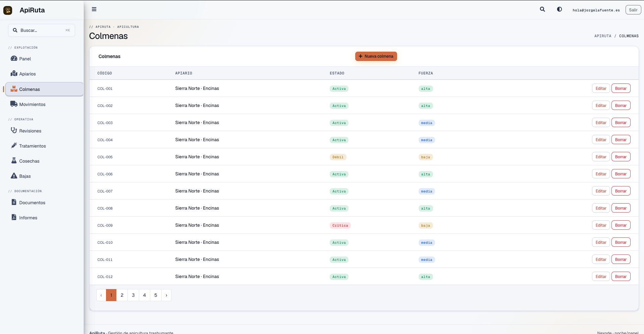Focus the Buscar search field in sidebar
The width and height of the screenshot is (644, 334).
pyautogui.click(x=42, y=30)
